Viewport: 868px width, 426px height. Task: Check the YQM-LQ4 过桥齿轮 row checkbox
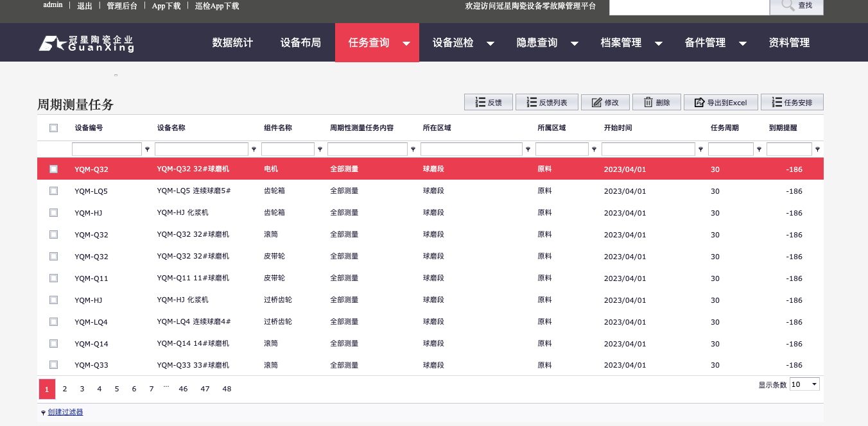pos(53,321)
